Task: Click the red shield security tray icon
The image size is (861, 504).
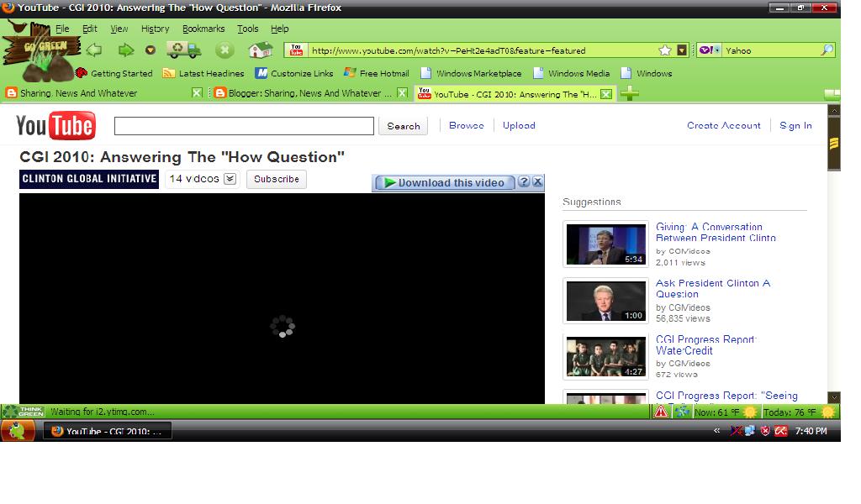Action: (x=765, y=431)
